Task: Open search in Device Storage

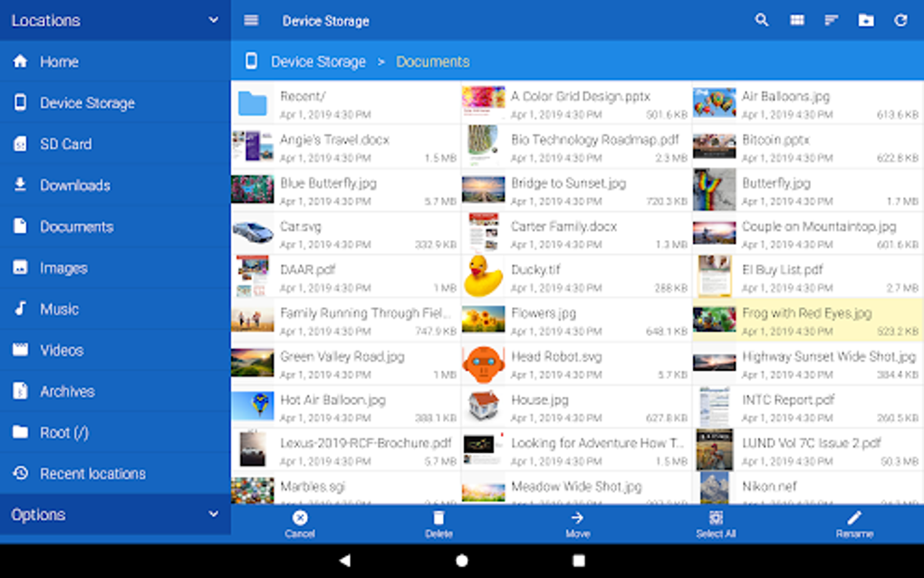Action: tap(761, 19)
